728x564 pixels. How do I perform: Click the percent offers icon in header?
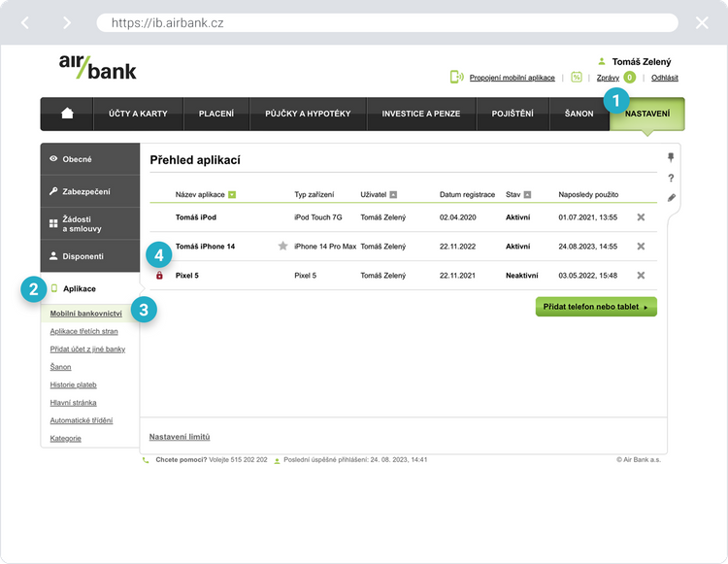[577, 77]
